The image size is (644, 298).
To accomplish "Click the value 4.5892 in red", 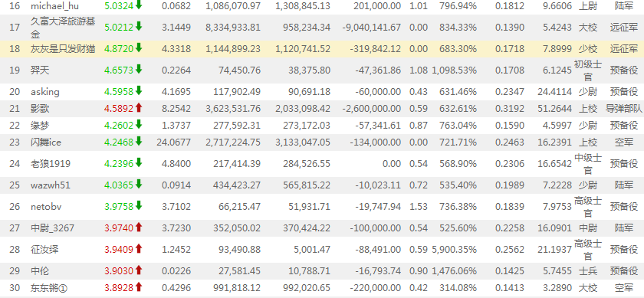I will click(119, 109).
